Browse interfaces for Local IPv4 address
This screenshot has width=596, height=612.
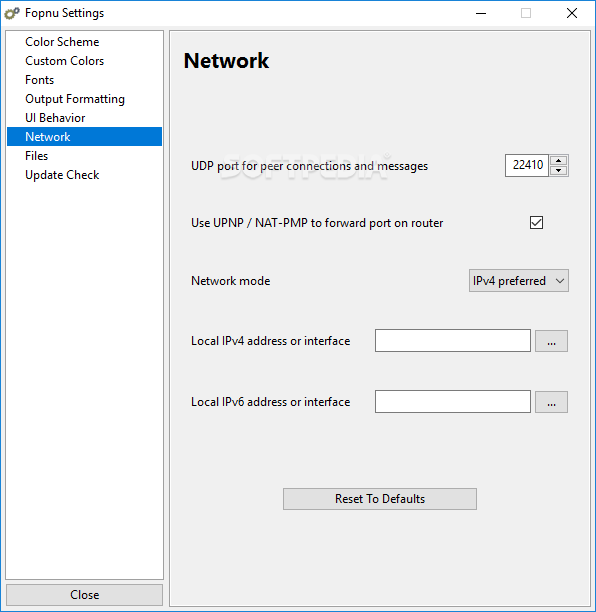point(551,341)
